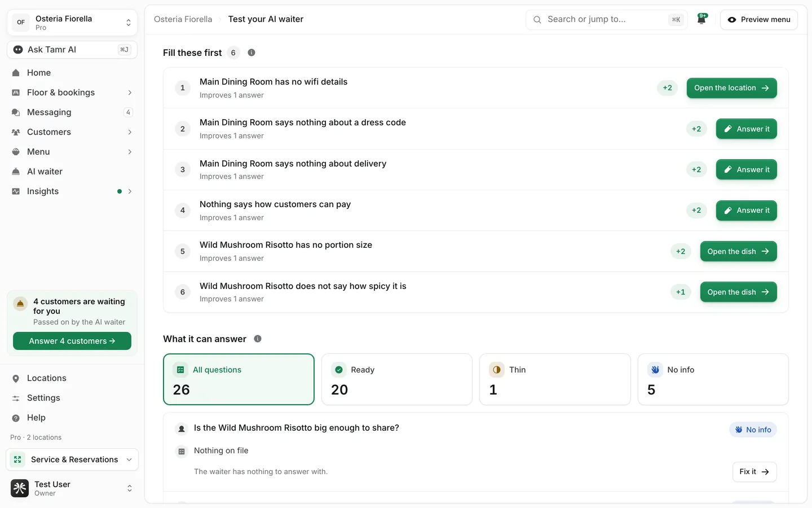Expand the Menu sidebar section
Image resolution: width=812 pixels, height=508 pixels.
pyautogui.click(x=130, y=152)
